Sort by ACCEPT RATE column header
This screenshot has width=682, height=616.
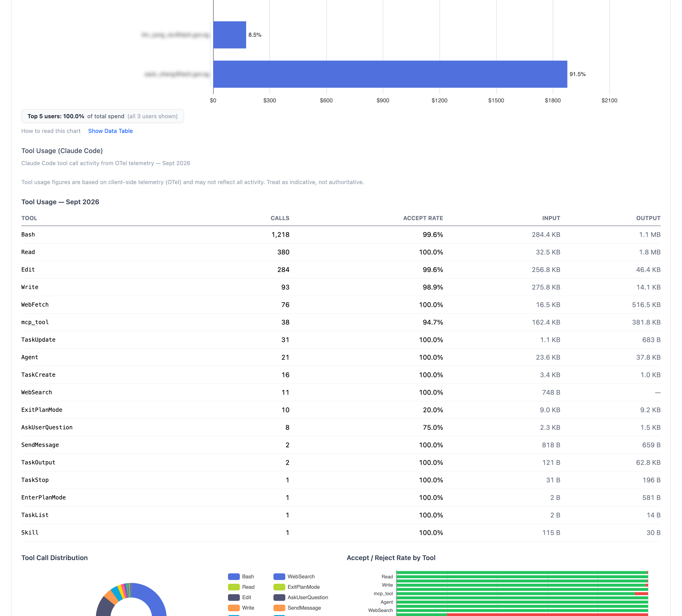(423, 218)
